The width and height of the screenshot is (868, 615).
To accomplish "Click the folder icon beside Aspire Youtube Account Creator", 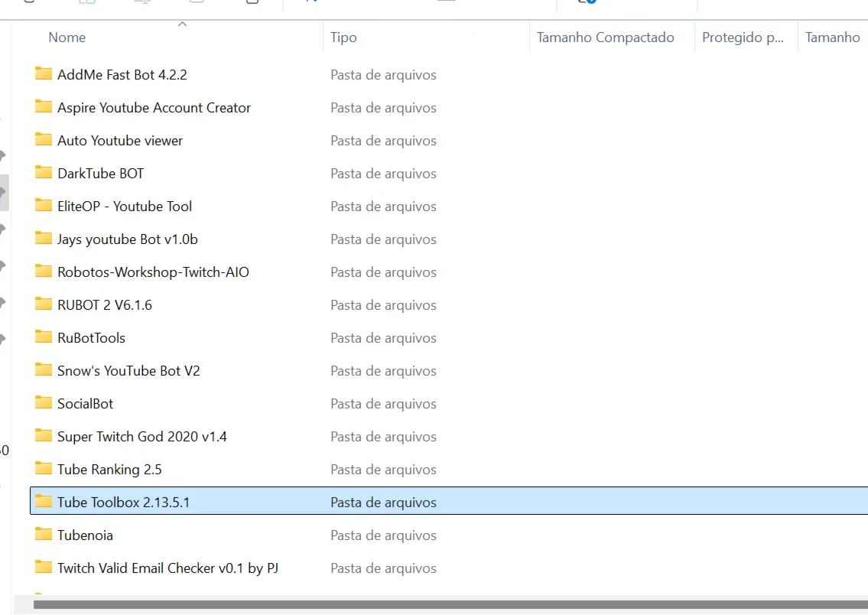I will click(43, 106).
